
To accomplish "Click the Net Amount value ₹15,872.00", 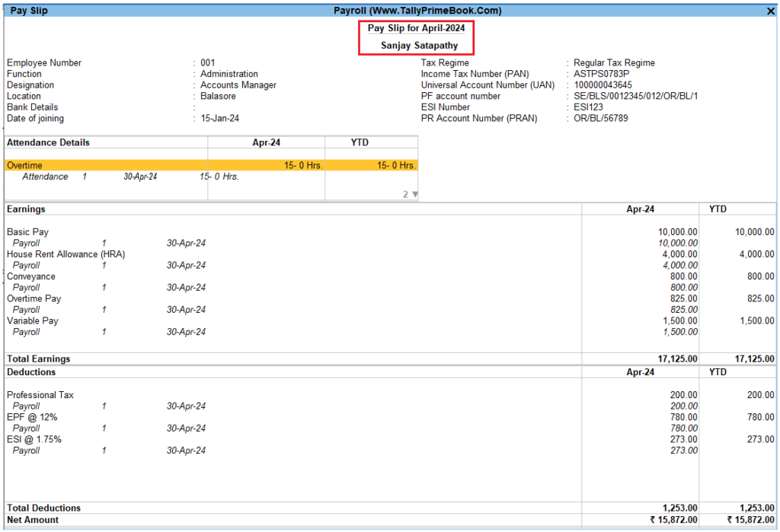I will pos(674,519).
